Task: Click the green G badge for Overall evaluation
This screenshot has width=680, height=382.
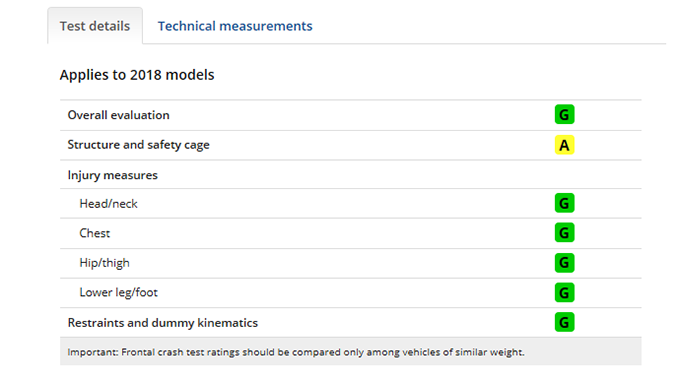Action: [564, 114]
